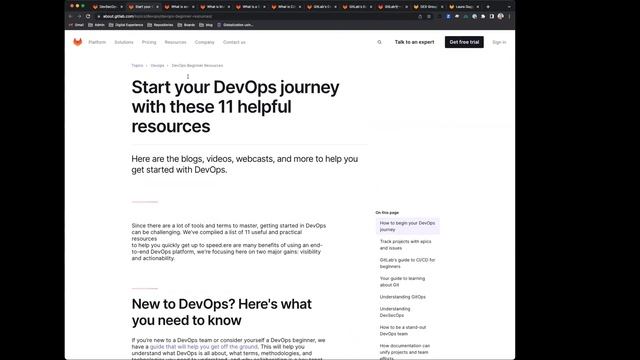Image resolution: width=640 pixels, height=360 pixels.
Task: Jump to 'How documentation can unify projects'
Action: click(x=404, y=351)
